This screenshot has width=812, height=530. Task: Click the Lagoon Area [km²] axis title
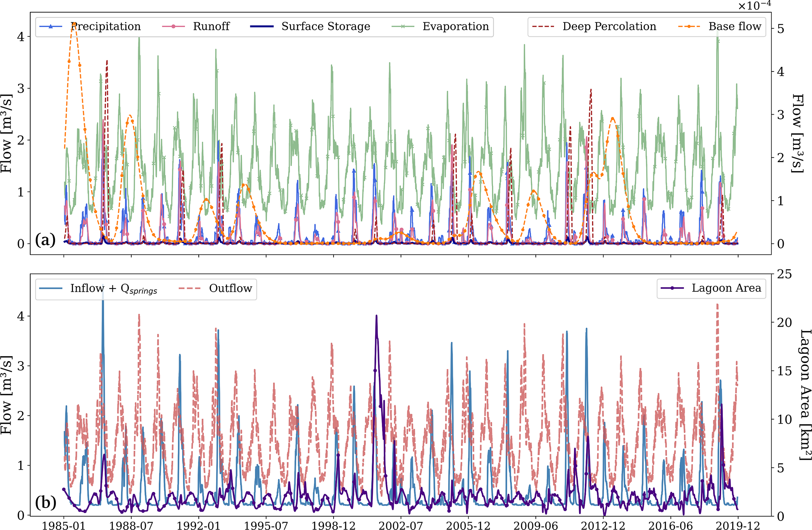pyautogui.click(x=805, y=395)
